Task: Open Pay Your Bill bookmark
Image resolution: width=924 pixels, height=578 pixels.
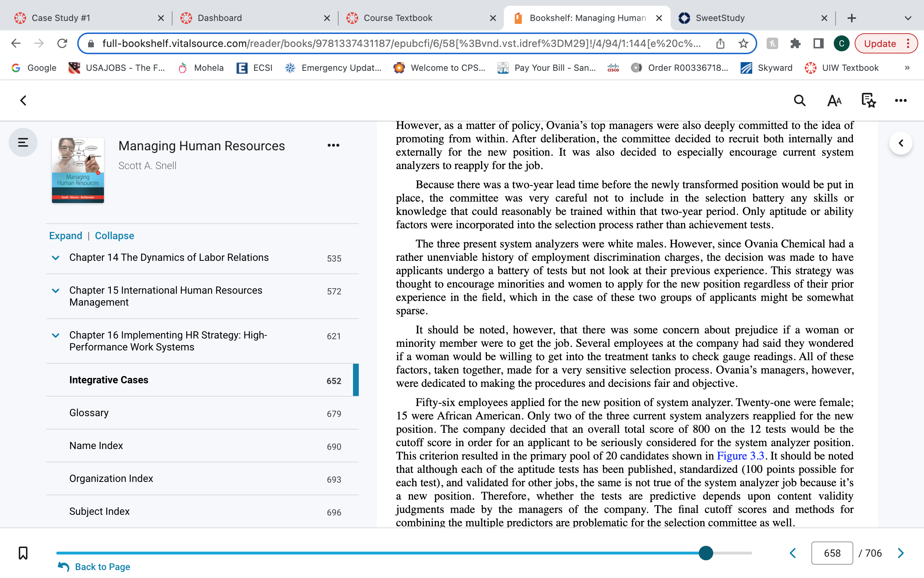Action: [x=546, y=68]
